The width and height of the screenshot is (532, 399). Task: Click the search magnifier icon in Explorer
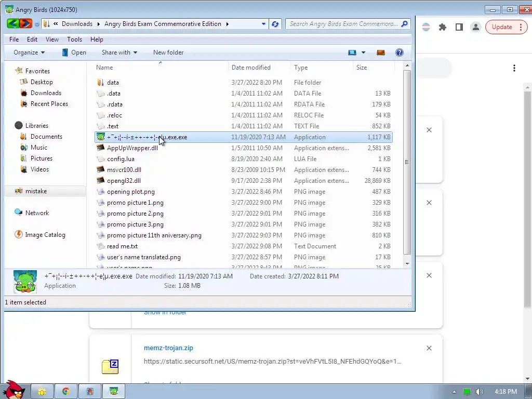pos(404,24)
